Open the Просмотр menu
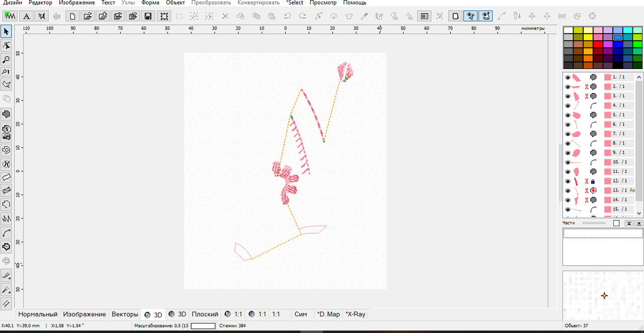This screenshot has height=333, width=644. click(323, 3)
